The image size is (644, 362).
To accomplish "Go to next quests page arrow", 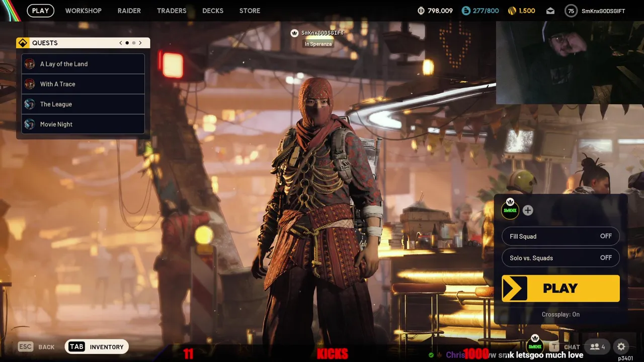I will [x=140, y=43].
